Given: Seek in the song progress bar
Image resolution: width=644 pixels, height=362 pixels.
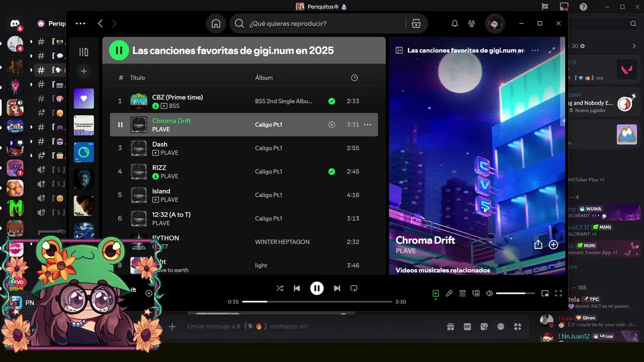Looking at the screenshot, I should tap(317, 302).
